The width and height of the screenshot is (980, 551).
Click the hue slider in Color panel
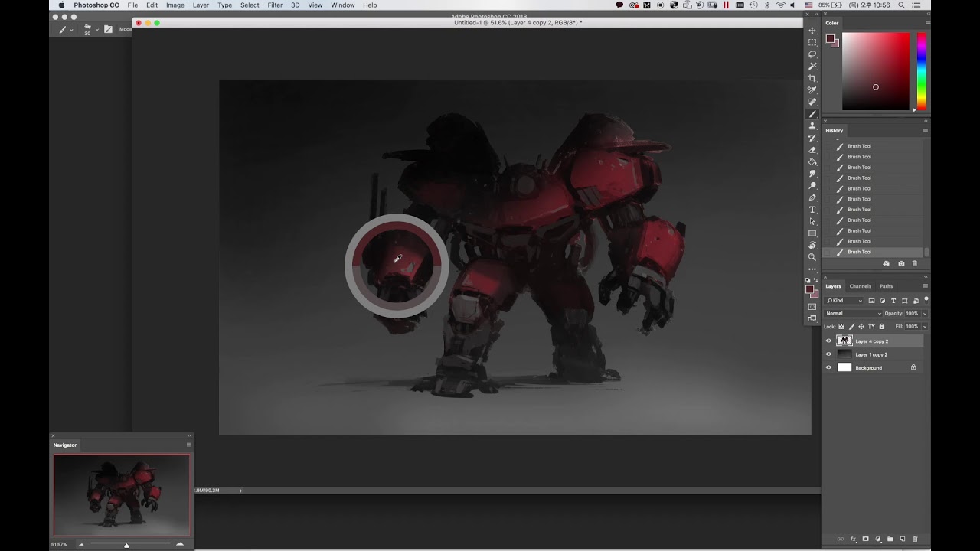click(922, 71)
